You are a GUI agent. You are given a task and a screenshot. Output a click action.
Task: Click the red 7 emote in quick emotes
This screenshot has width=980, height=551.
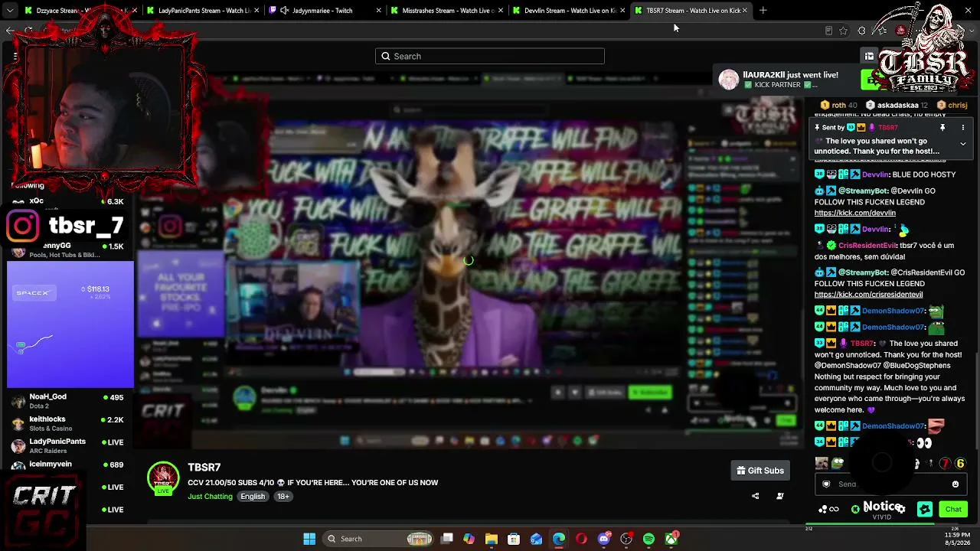pyautogui.click(x=946, y=463)
